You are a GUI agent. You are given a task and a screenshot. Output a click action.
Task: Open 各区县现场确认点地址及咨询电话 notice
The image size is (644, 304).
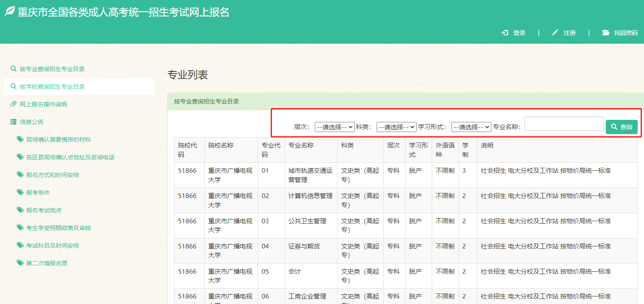point(70,157)
